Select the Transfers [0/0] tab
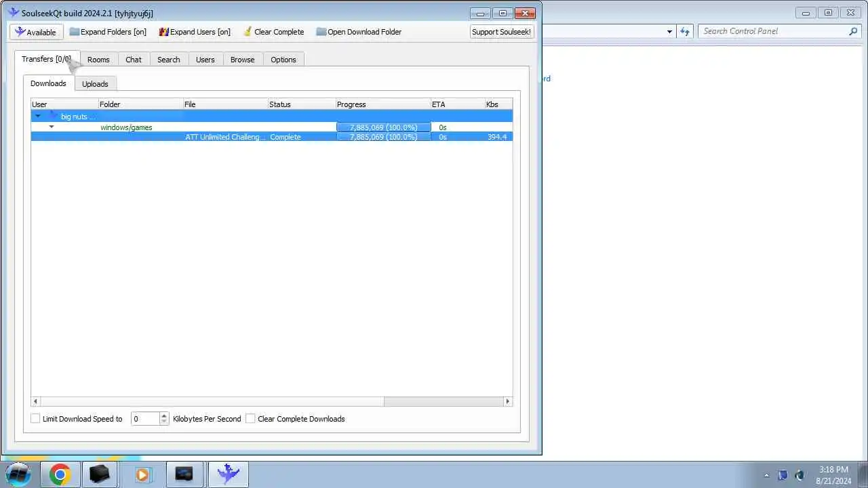This screenshot has width=868, height=488. [x=47, y=59]
